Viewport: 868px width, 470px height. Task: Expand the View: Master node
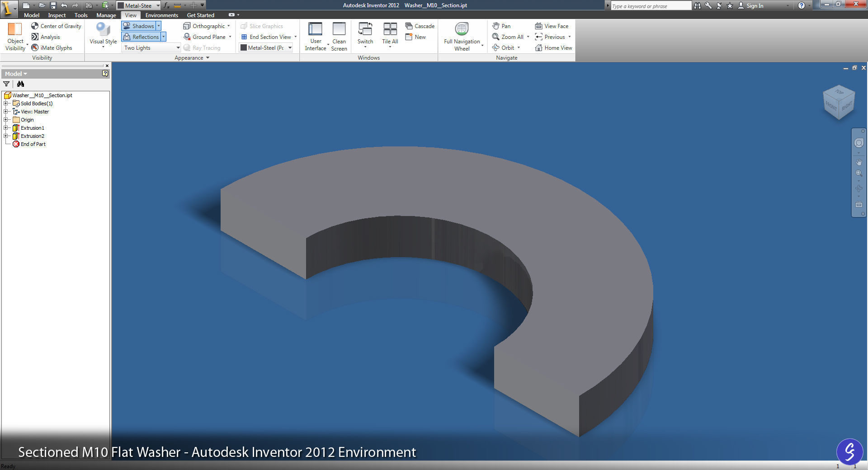[6, 112]
